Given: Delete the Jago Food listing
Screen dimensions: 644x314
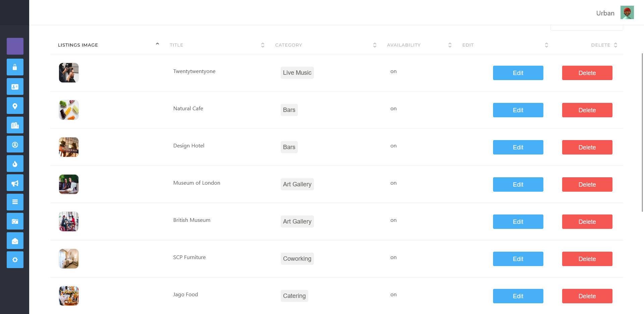Looking at the screenshot, I should (587, 296).
